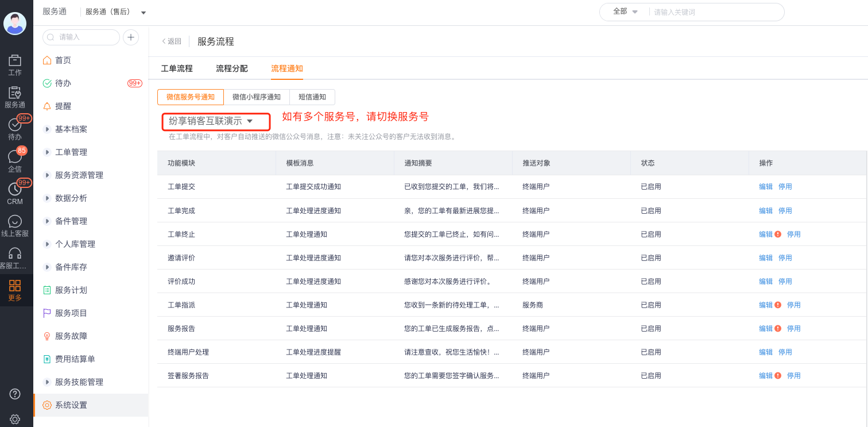Click 停用 link for 评价成功 row

coord(785,282)
